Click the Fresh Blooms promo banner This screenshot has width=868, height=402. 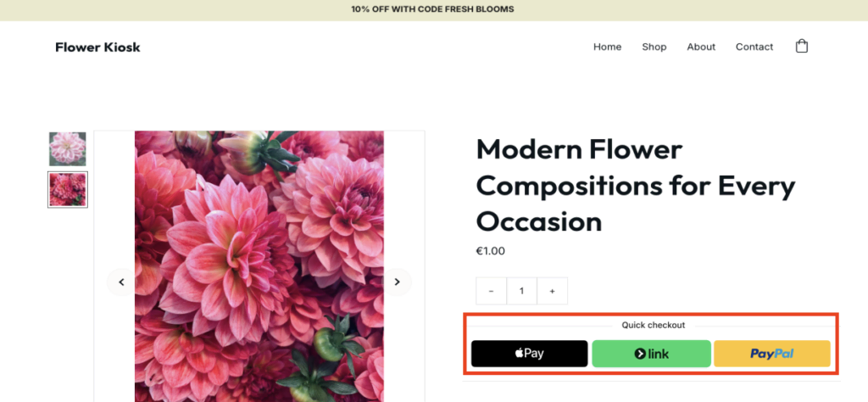pos(433,9)
